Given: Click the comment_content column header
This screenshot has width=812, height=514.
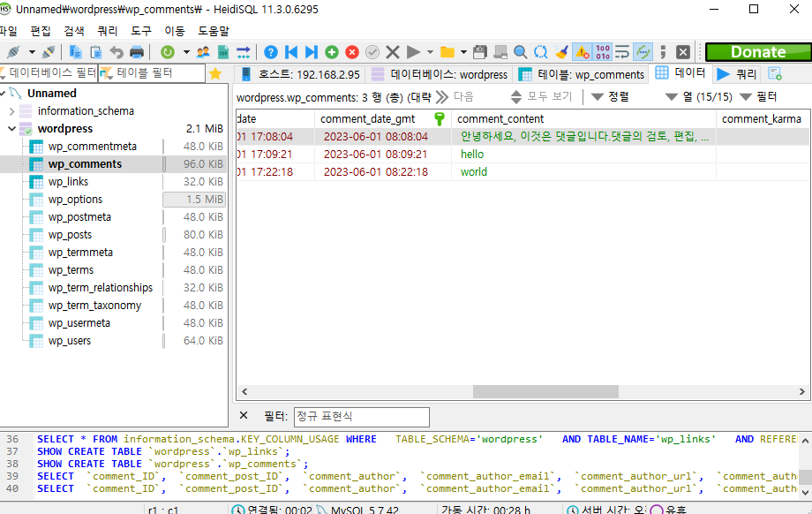Looking at the screenshot, I should pyautogui.click(x=583, y=118).
